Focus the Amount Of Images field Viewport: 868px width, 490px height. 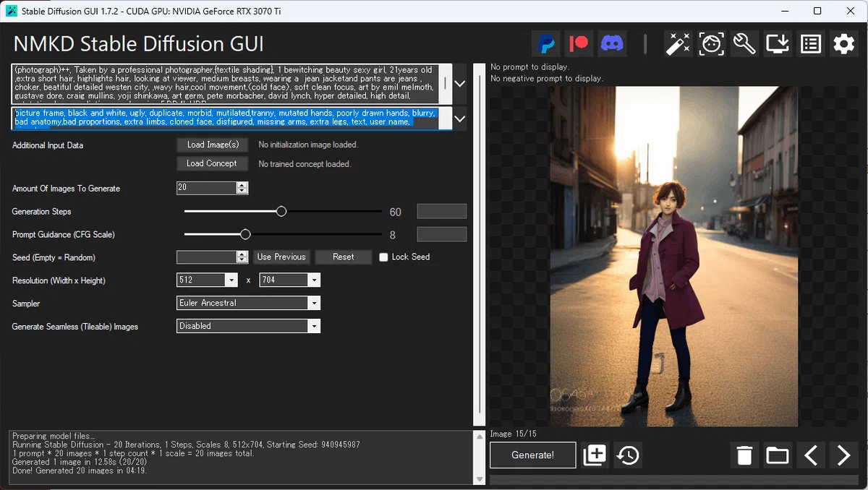click(207, 188)
